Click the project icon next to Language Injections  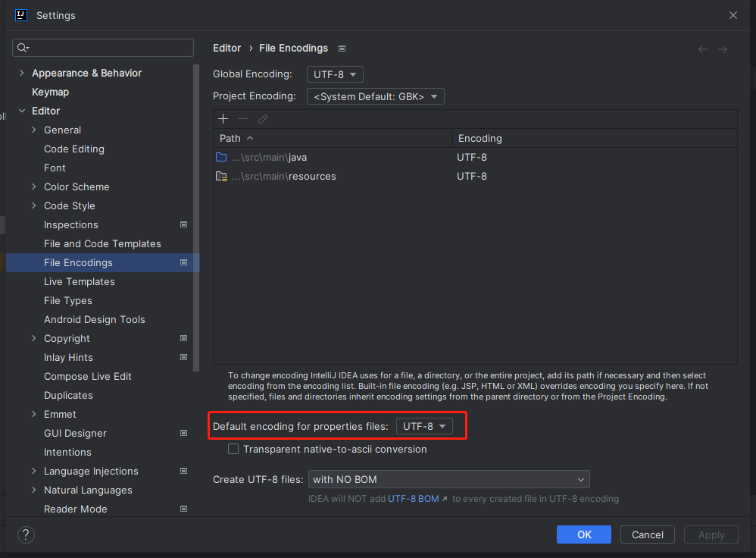click(183, 471)
